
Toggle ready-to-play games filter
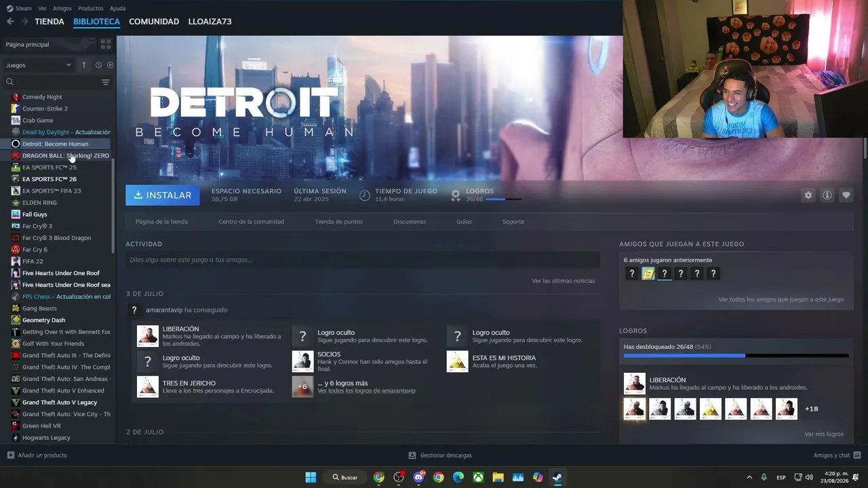pyautogui.click(x=110, y=65)
